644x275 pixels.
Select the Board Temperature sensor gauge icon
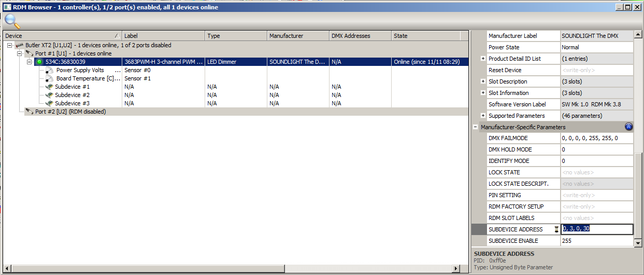point(49,79)
